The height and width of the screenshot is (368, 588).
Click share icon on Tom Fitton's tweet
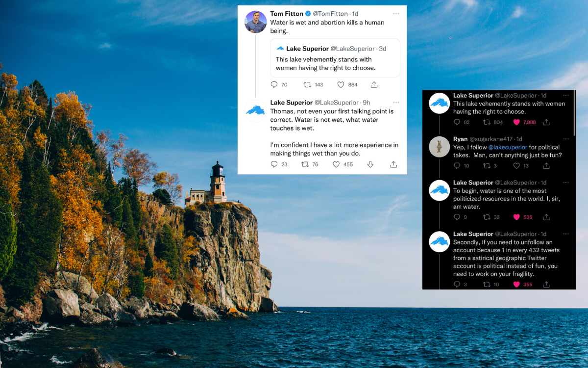pyautogui.click(x=374, y=85)
